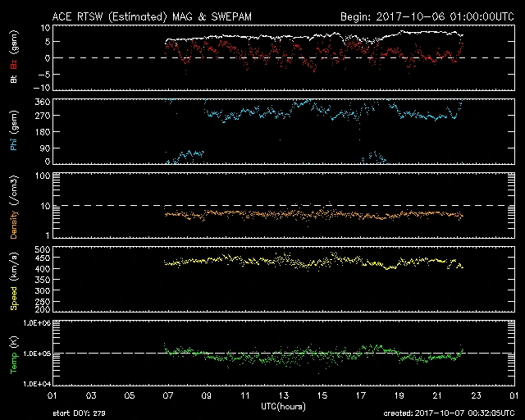Click the yellow 'Speed' axis label
The image size is (525, 420).
pyautogui.click(x=14, y=298)
